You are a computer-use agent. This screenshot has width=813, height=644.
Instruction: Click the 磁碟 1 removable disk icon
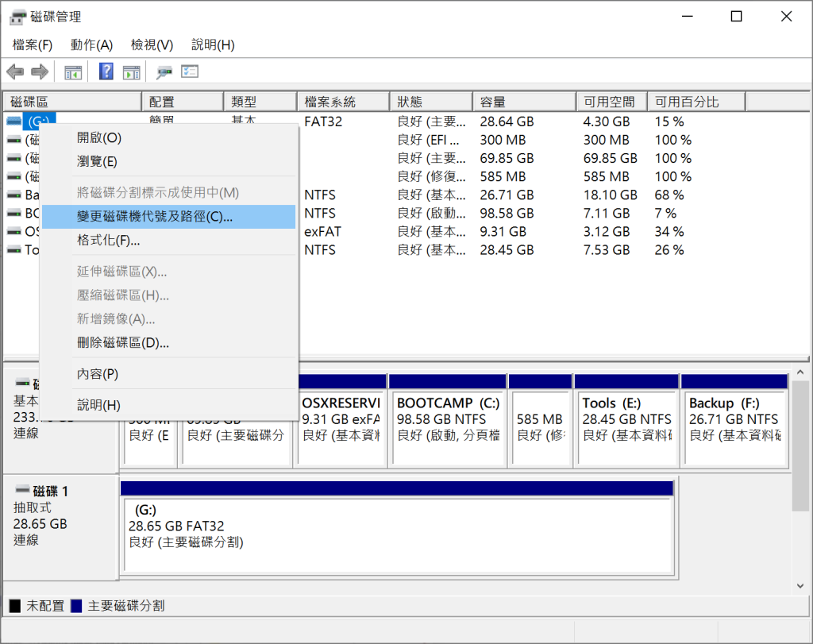[22, 489]
